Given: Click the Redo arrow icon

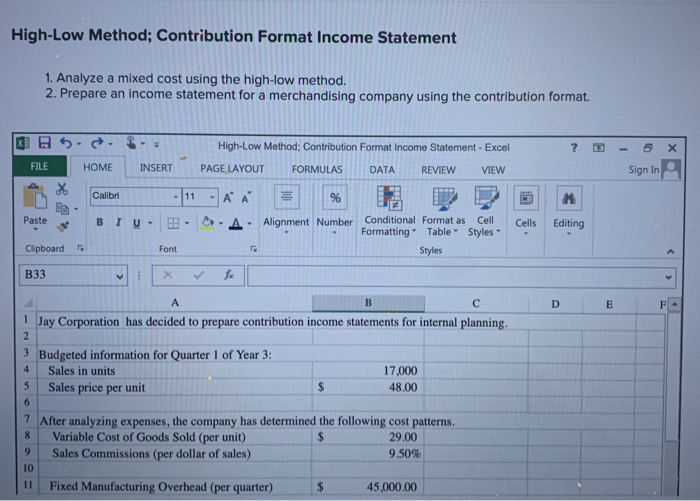Looking at the screenshot, I should (x=96, y=143).
